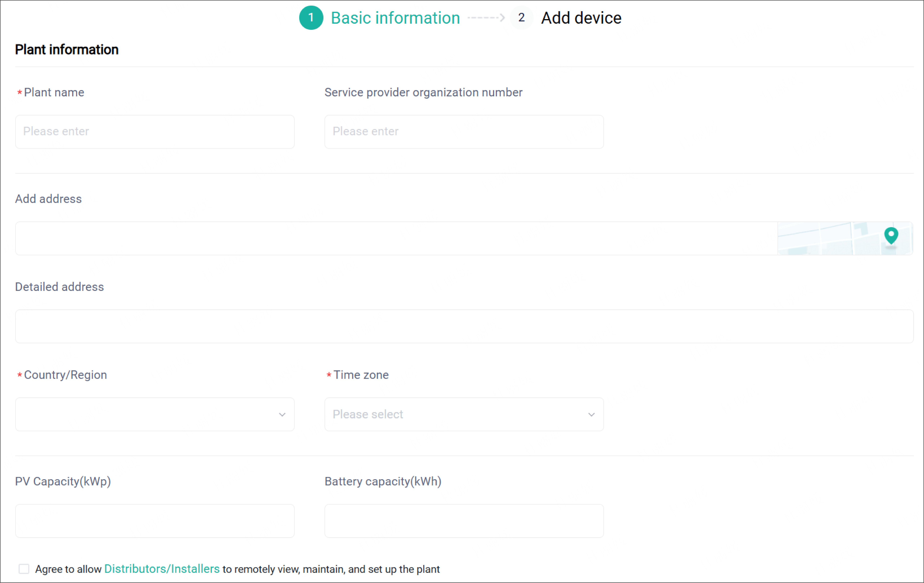Focus the Battery capacity(kWh) input field
This screenshot has width=924, height=583.
tap(464, 521)
